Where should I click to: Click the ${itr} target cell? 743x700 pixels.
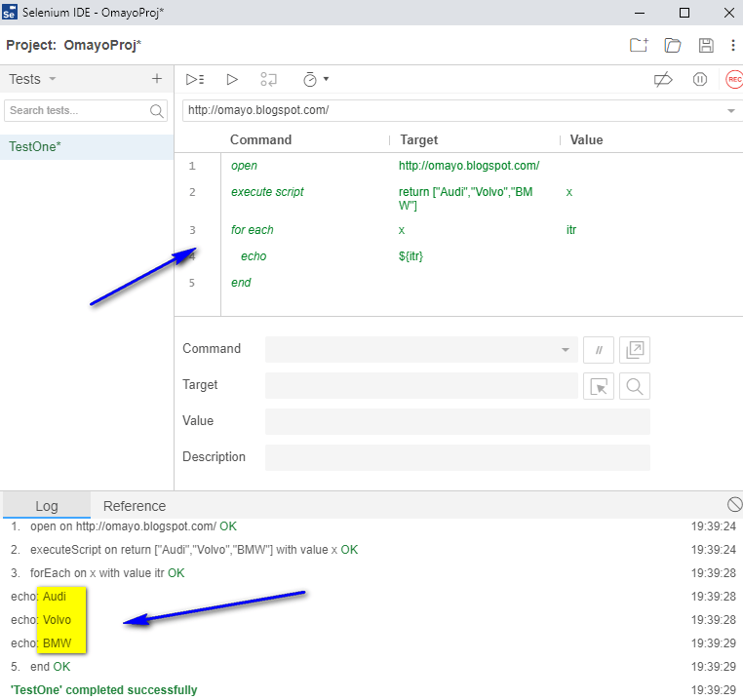[411, 256]
